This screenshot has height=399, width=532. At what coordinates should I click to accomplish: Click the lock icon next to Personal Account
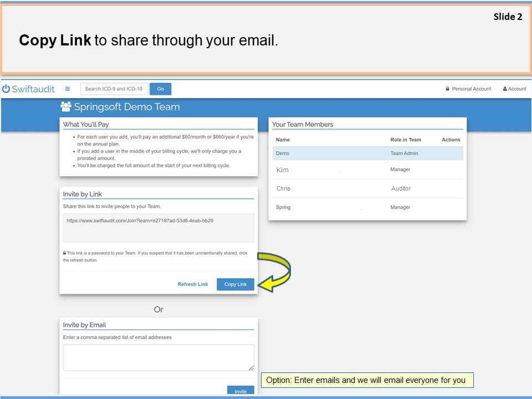(447, 89)
